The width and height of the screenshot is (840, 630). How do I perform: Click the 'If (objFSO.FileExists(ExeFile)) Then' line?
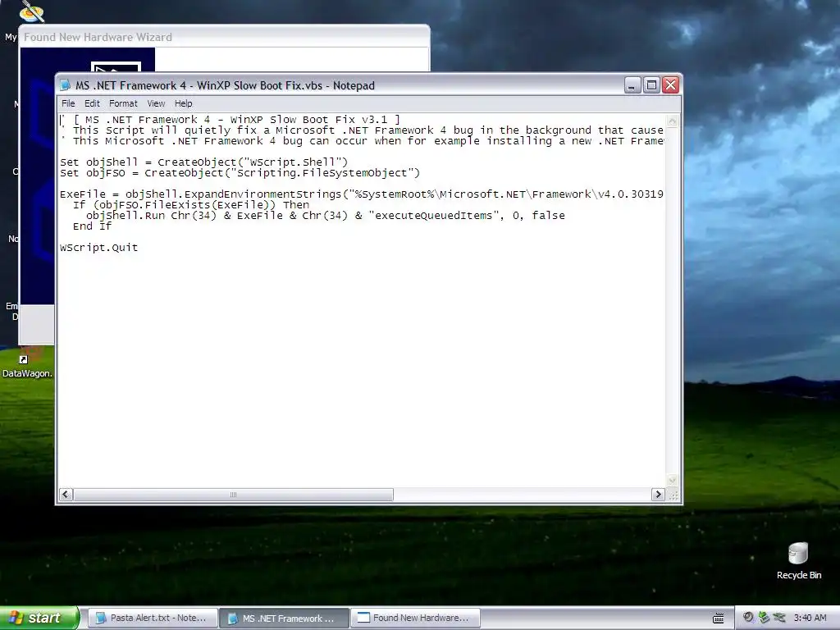[191, 204]
